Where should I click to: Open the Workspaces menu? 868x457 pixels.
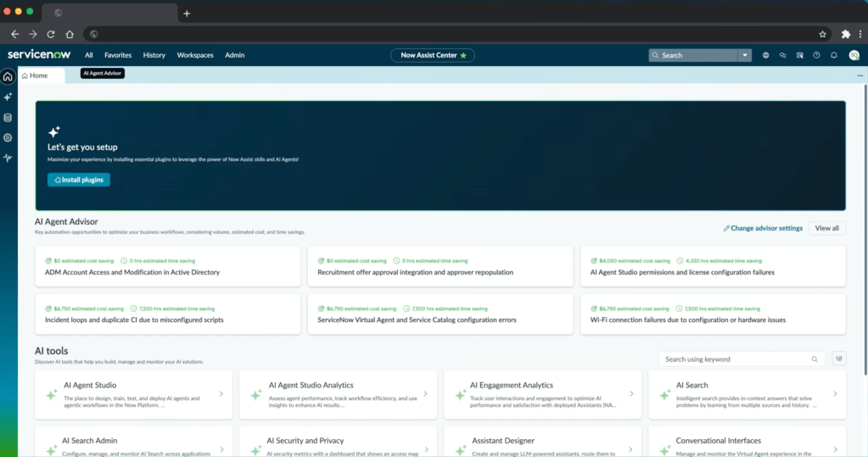pos(195,55)
